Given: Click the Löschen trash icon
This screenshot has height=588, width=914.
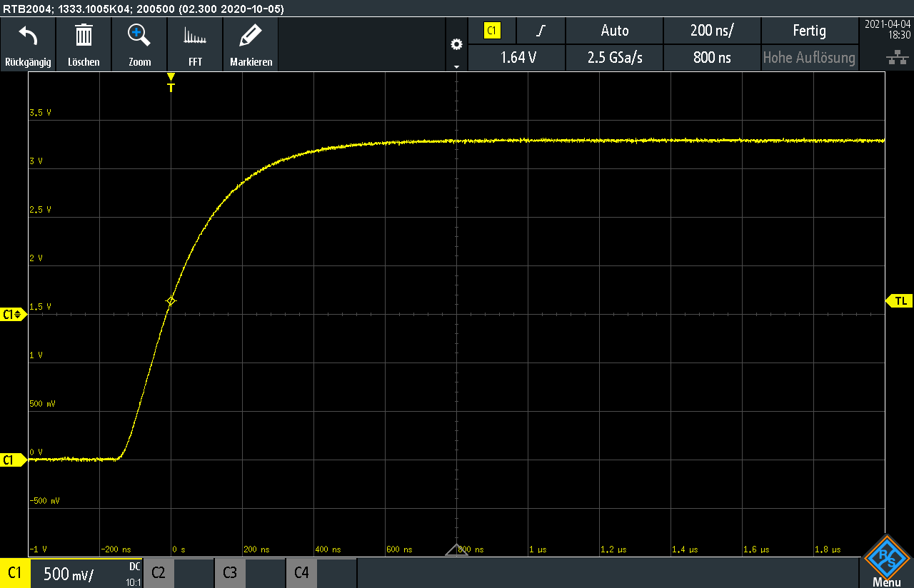Looking at the screenshot, I should coord(84,35).
